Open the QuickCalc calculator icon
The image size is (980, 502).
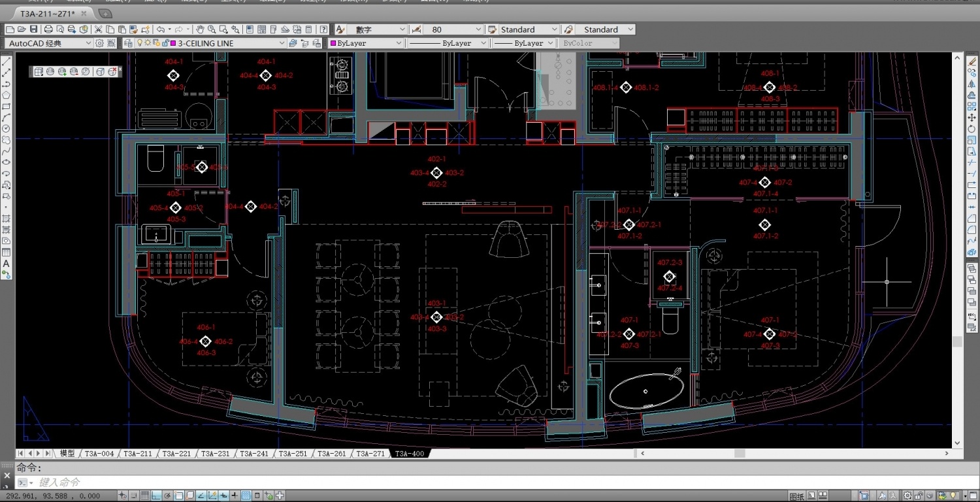(x=308, y=29)
